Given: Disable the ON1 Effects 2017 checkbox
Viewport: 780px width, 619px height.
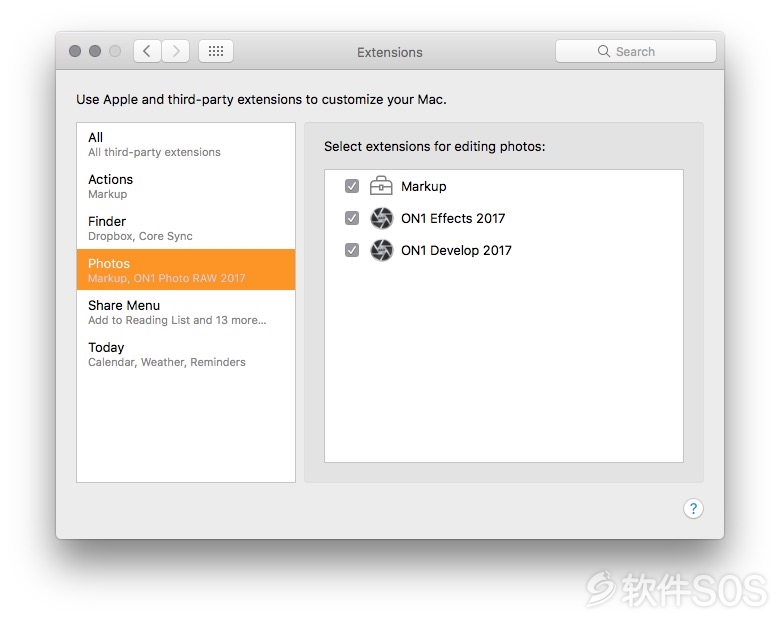Looking at the screenshot, I should tap(352, 218).
